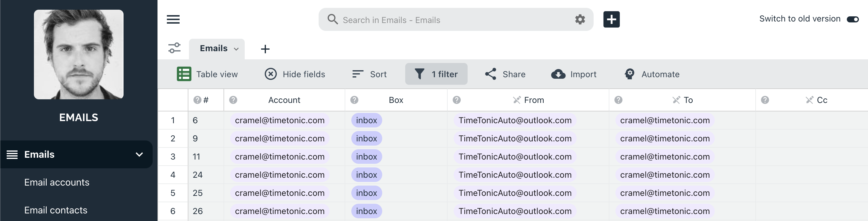The image size is (868, 221).
Task: Open the view settings sliders icon
Action: pos(174,48)
